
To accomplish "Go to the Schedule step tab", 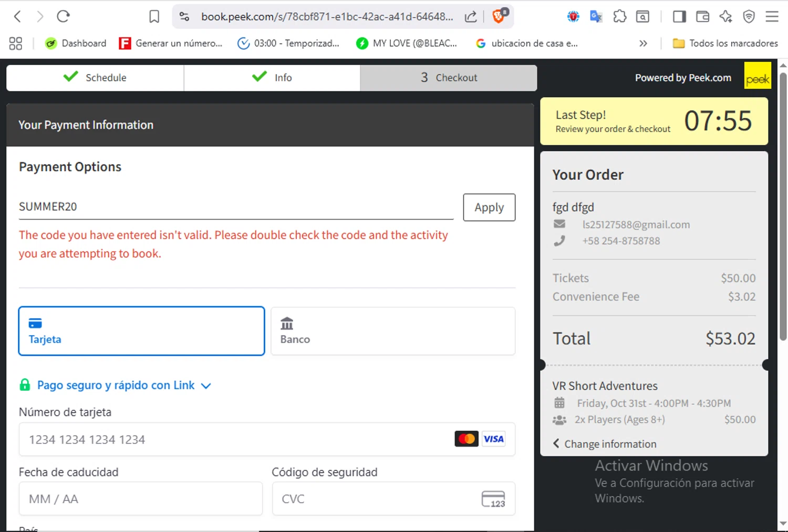I will [x=95, y=78].
